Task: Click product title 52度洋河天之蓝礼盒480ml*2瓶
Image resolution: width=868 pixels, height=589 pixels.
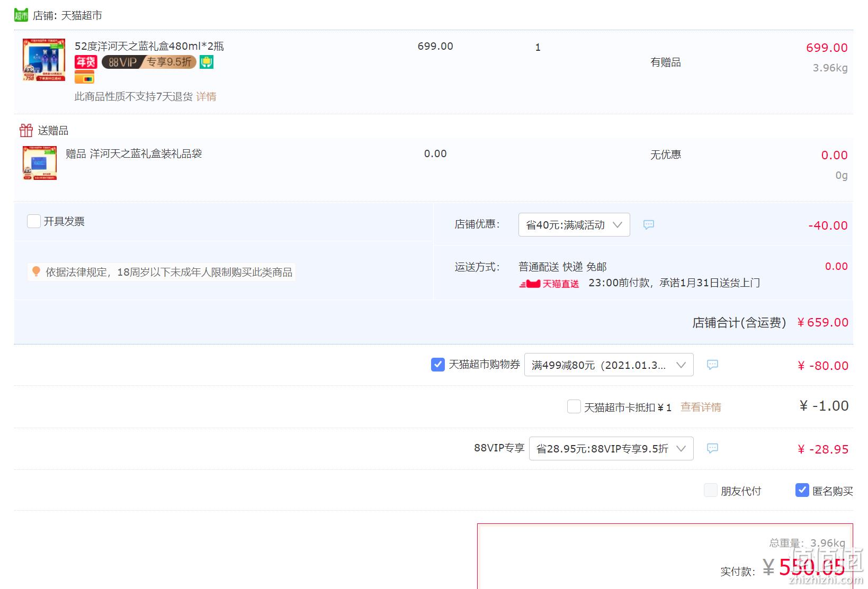Action: [149, 46]
